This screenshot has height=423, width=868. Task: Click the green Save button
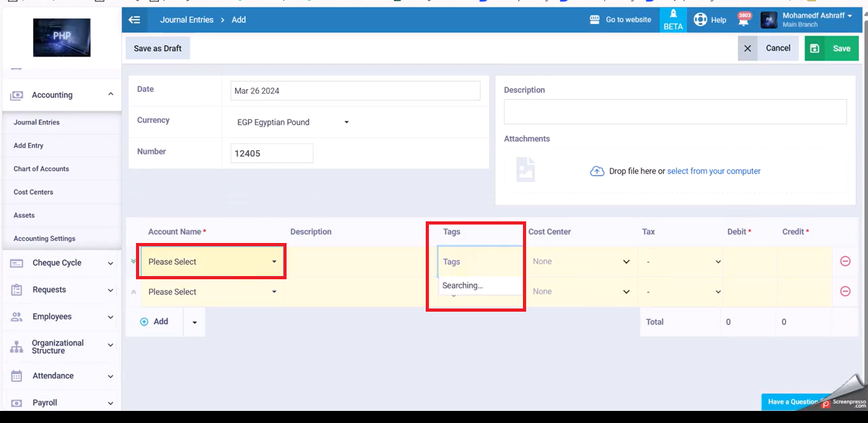[x=832, y=48]
